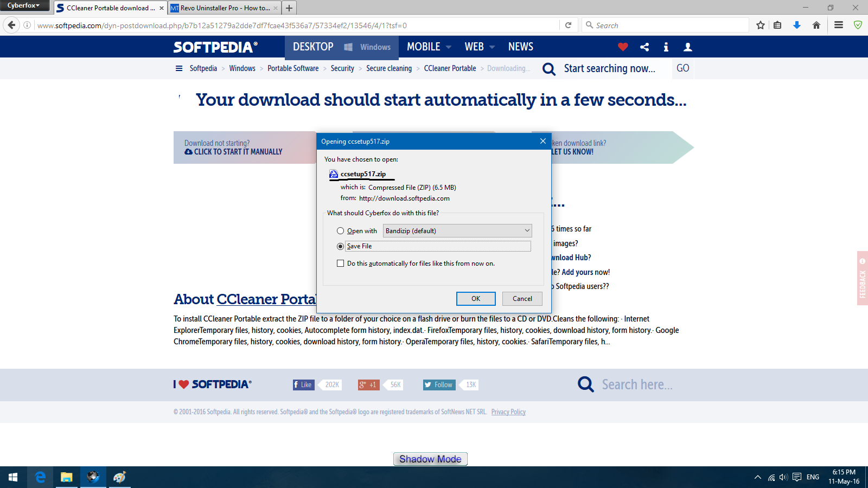Click the site information icon in the address bar
The height and width of the screenshot is (488, 868).
click(x=27, y=25)
